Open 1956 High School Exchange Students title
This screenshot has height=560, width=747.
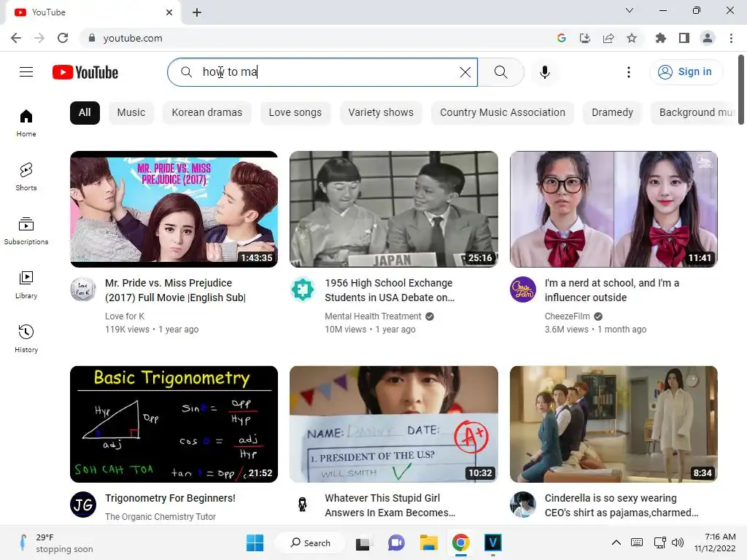390,290
